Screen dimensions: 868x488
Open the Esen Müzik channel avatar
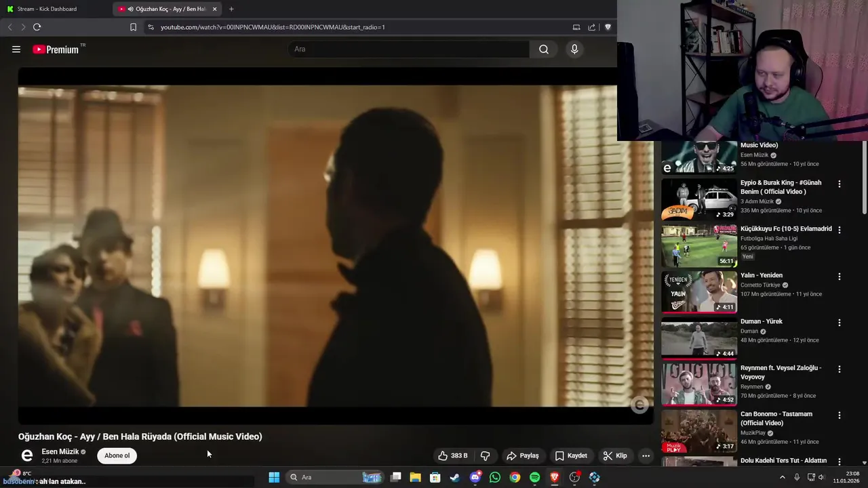click(x=27, y=455)
